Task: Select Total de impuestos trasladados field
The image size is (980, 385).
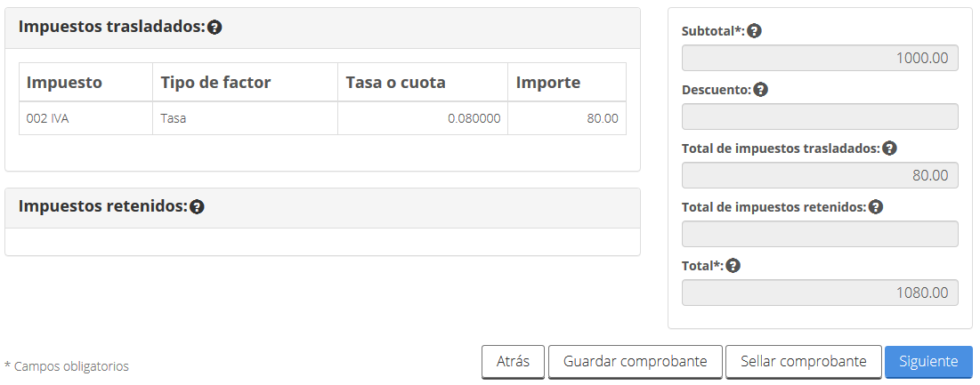Action: point(820,175)
